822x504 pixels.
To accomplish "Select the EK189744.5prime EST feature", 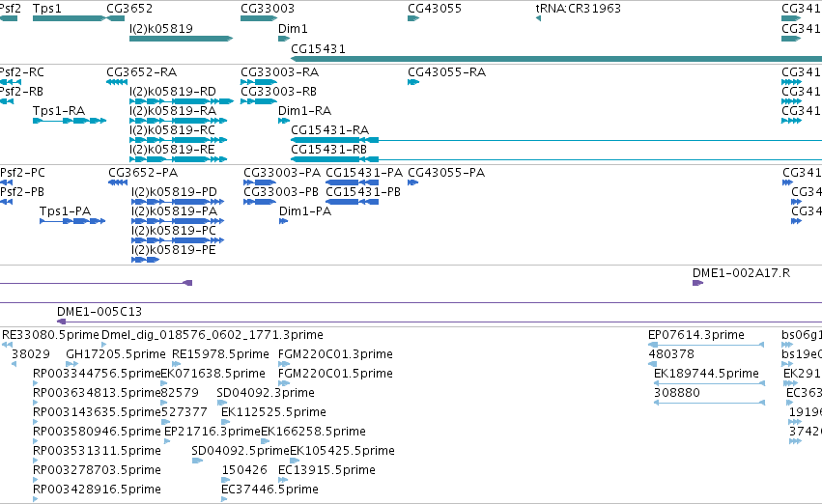I will pyautogui.click(x=709, y=383).
